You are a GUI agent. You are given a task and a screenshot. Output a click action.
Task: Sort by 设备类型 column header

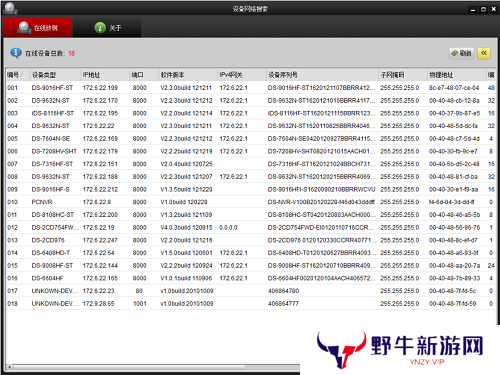click(x=55, y=75)
